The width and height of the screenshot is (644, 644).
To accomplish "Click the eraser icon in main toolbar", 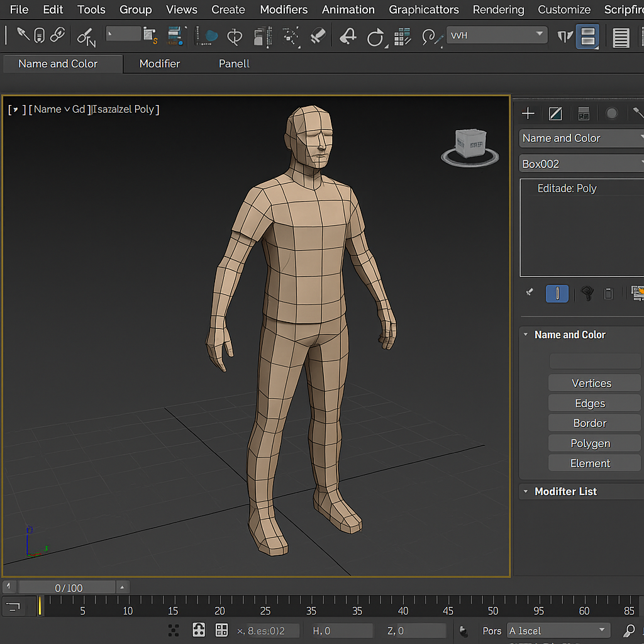I will [x=319, y=36].
